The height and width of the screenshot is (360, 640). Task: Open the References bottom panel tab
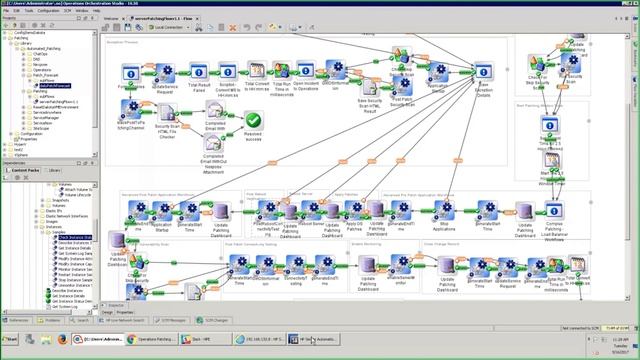click(x=16, y=320)
